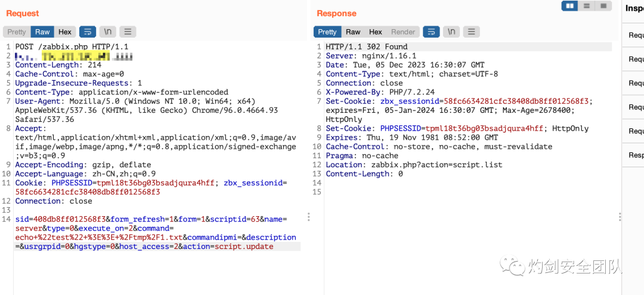Click zbx_sessionid value on request line 11
This screenshot has width=644, height=295.
point(88,192)
